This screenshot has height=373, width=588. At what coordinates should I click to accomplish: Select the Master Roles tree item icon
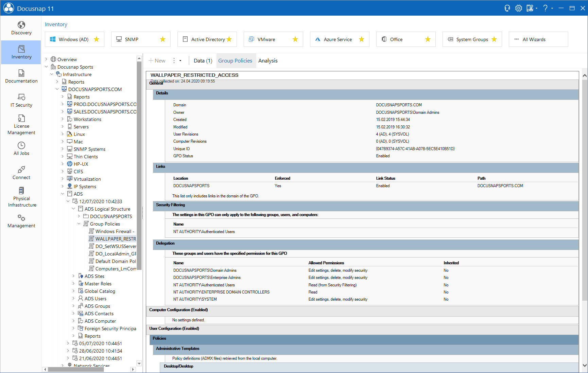(81, 284)
